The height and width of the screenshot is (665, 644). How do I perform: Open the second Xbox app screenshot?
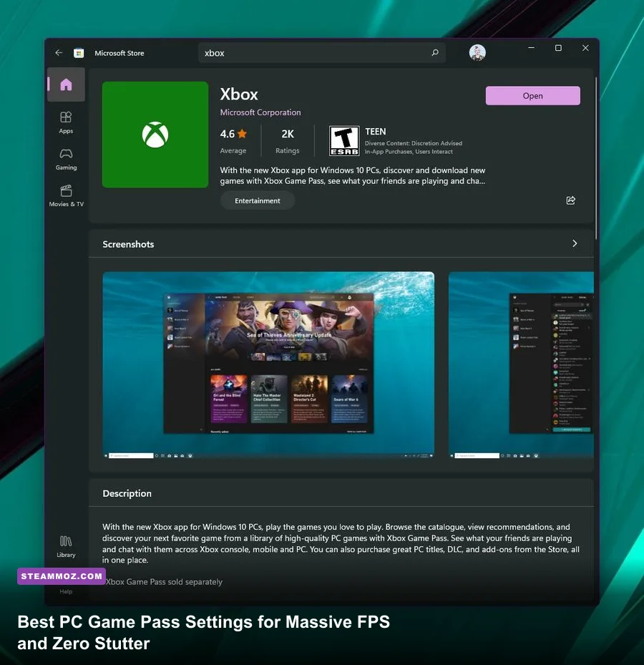pyautogui.click(x=521, y=365)
